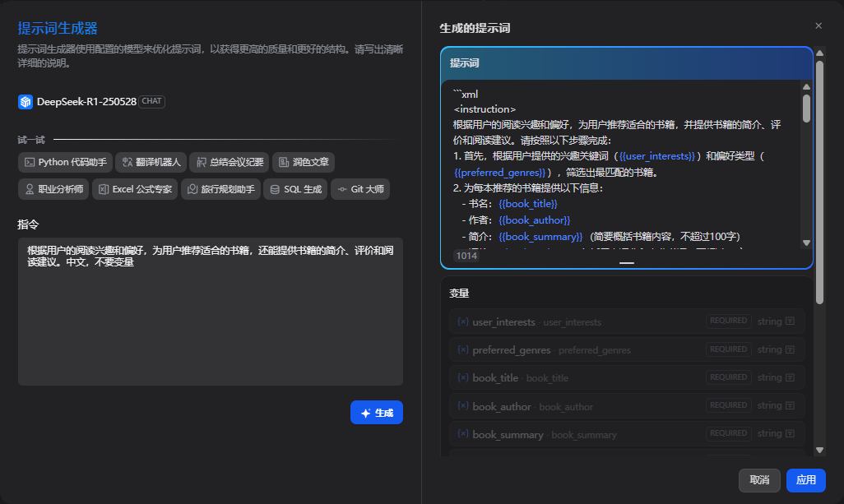
Task: Click the sparkle icon on 生成 button
Action: [x=365, y=413]
